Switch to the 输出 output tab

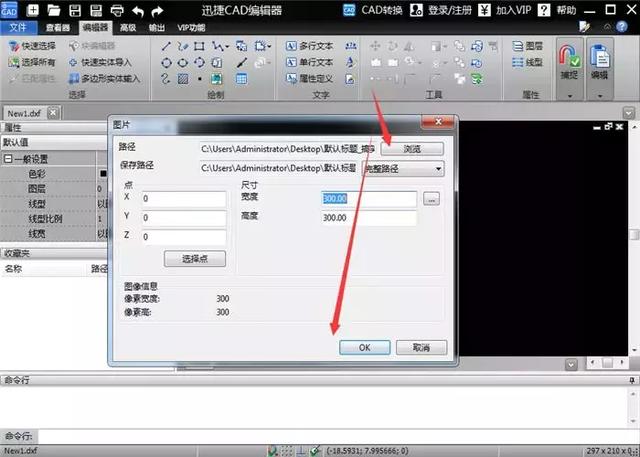tap(157, 28)
